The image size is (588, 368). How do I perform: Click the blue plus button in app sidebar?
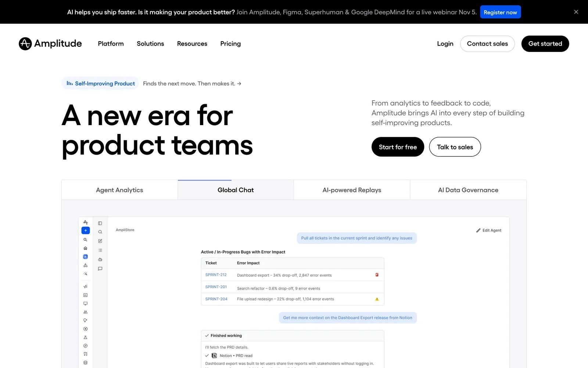pyautogui.click(x=86, y=230)
